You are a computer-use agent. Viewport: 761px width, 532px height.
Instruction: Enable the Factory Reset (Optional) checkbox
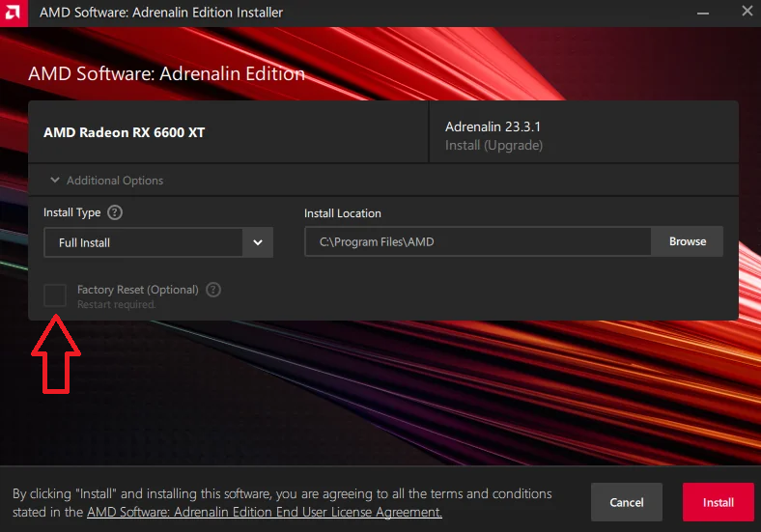55,295
